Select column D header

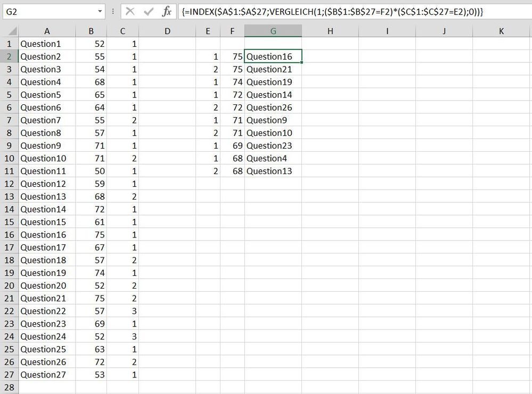tap(167, 31)
